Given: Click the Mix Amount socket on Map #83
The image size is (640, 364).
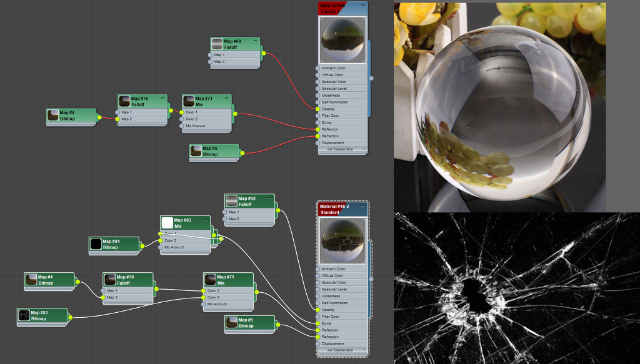Looking at the screenshot, I should [161, 247].
